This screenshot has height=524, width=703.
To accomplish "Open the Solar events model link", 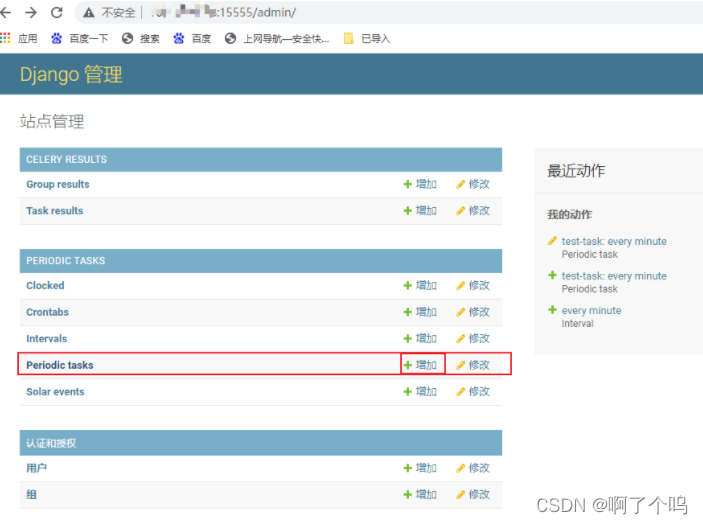I will pyautogui.click(x=55, y=392).
